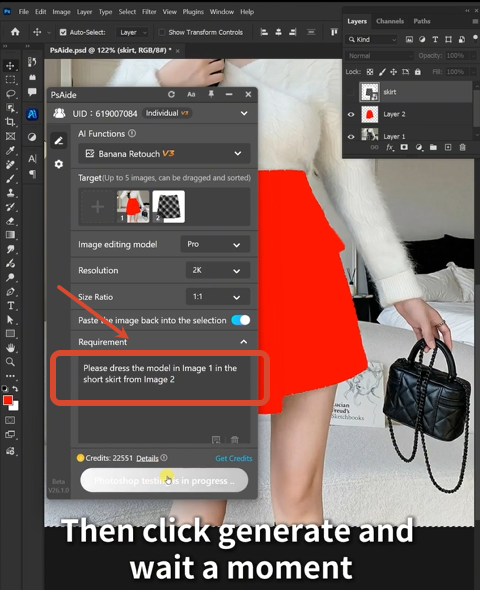480x590 pixels.
Task: Click the Get Credits link
Action: pyautogui.click(x=234, y=458)
